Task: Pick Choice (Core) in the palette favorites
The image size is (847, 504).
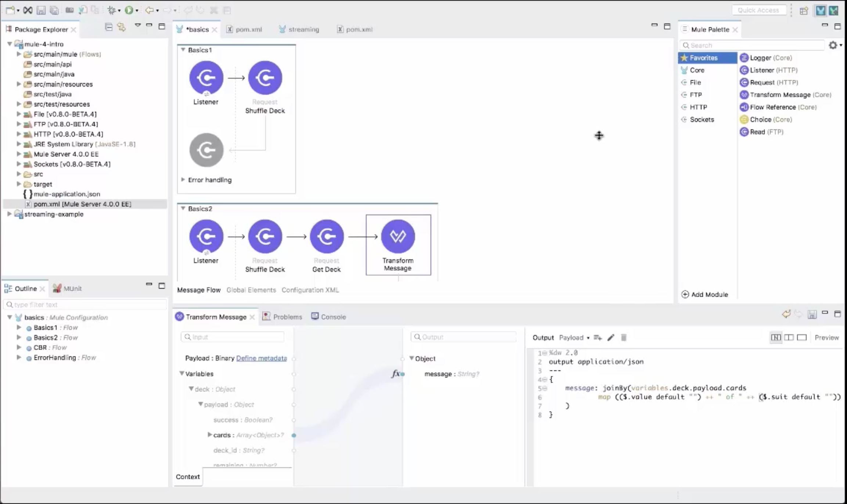Action: pos(771,119)
